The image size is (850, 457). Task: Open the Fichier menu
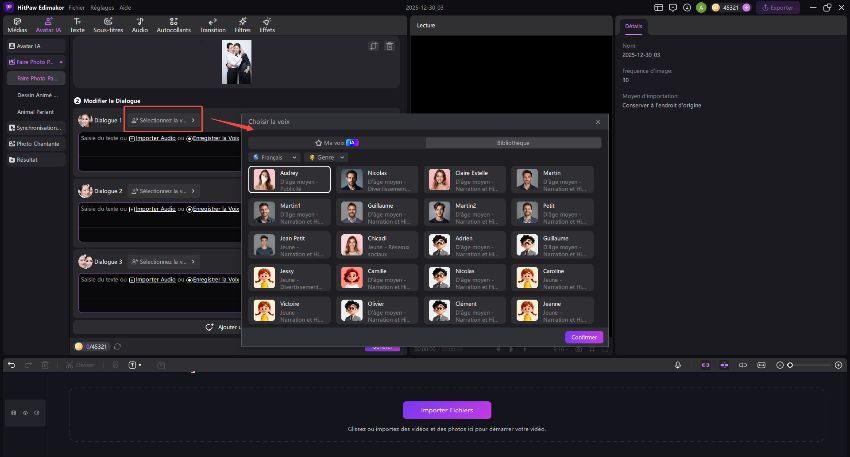click(77, 7)
